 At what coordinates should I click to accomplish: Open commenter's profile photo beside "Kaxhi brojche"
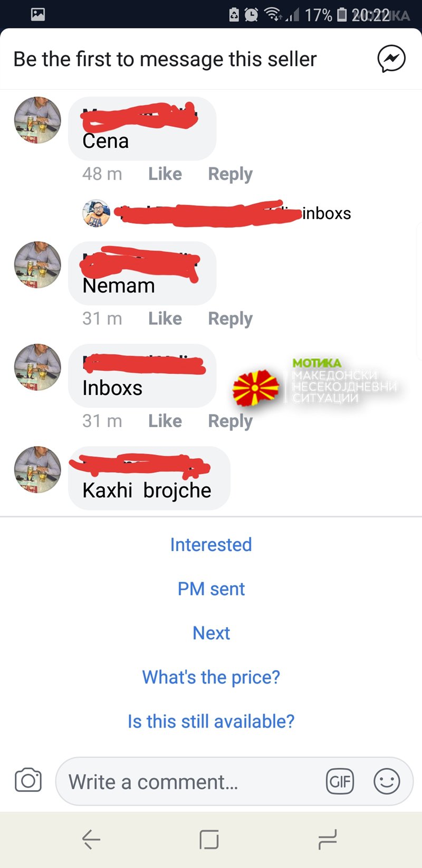click(x=37, y=469)
